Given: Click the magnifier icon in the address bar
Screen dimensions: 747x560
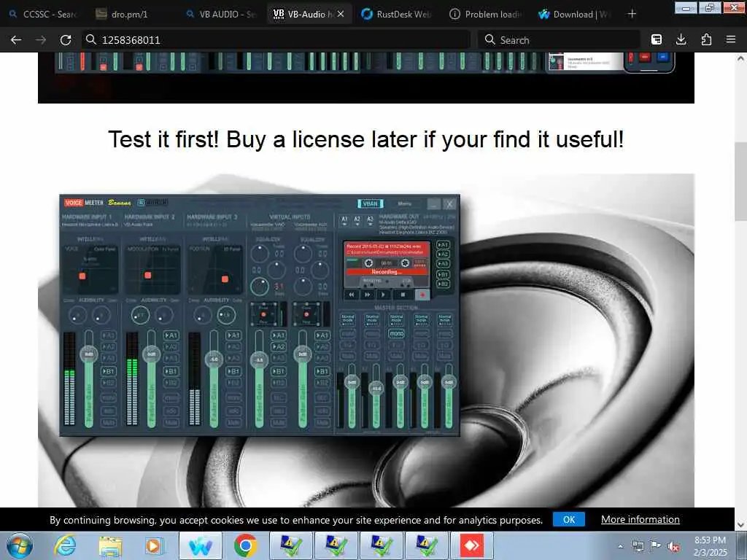Looking at the screenshot, I should point(91,39).
